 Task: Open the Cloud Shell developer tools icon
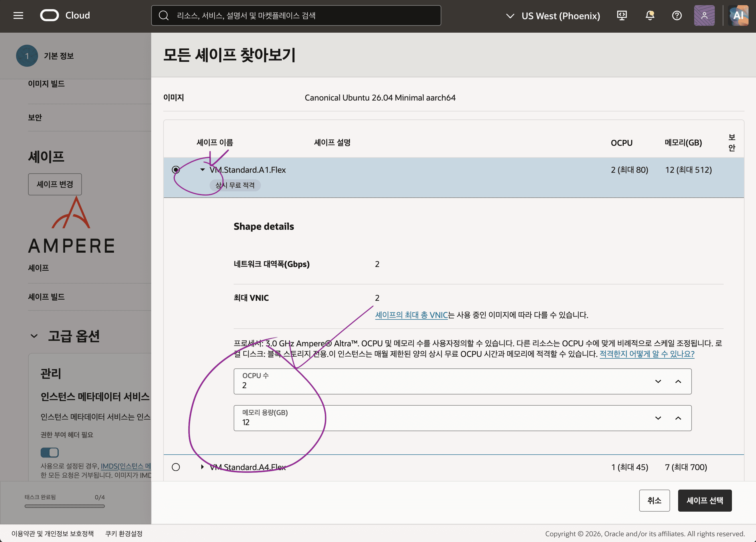[622, 15]
